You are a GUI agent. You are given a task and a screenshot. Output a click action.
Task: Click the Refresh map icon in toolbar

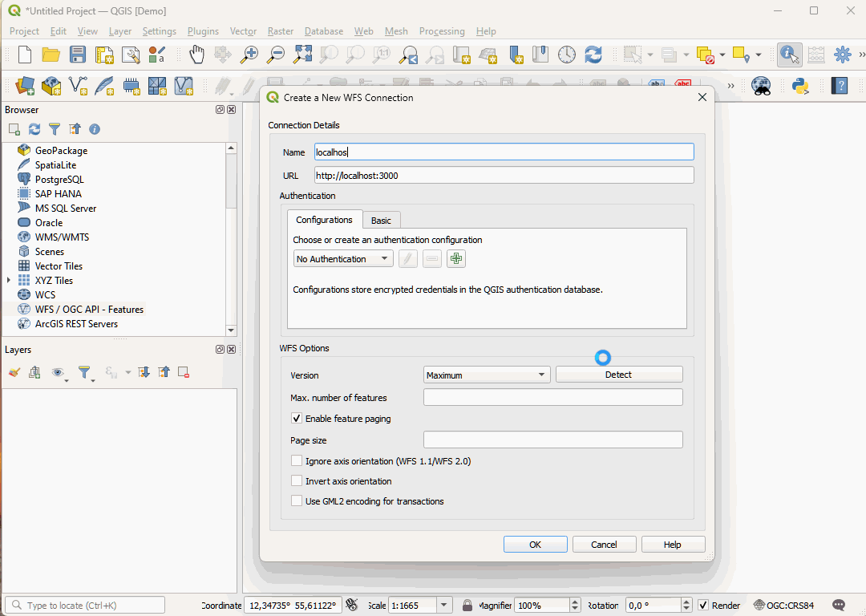pyautogui.click(x=593, y=55)
